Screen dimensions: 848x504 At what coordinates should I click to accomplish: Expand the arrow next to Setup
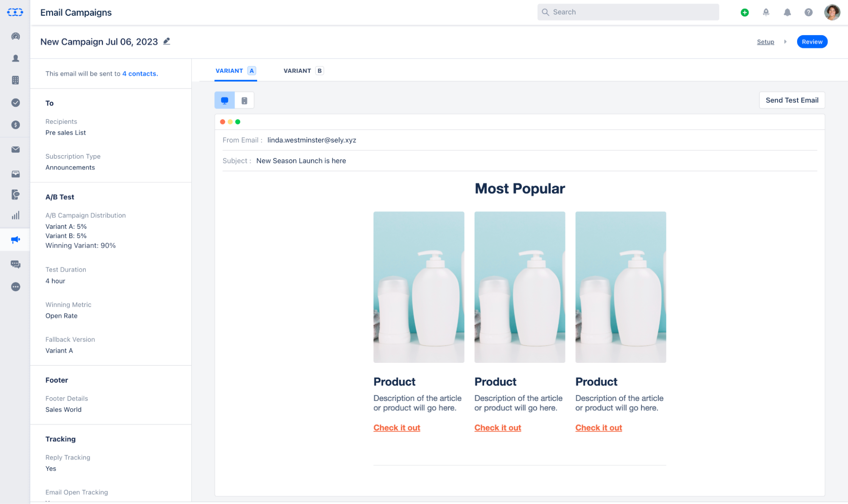786,42
